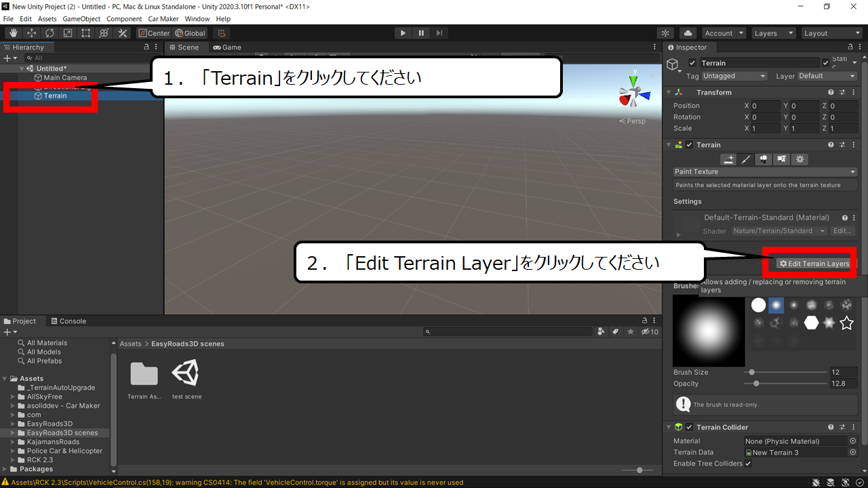This screenshot has height=488, width=868.
Task: Toggle Static checkbox in Inspector
Action: point(825,63)
